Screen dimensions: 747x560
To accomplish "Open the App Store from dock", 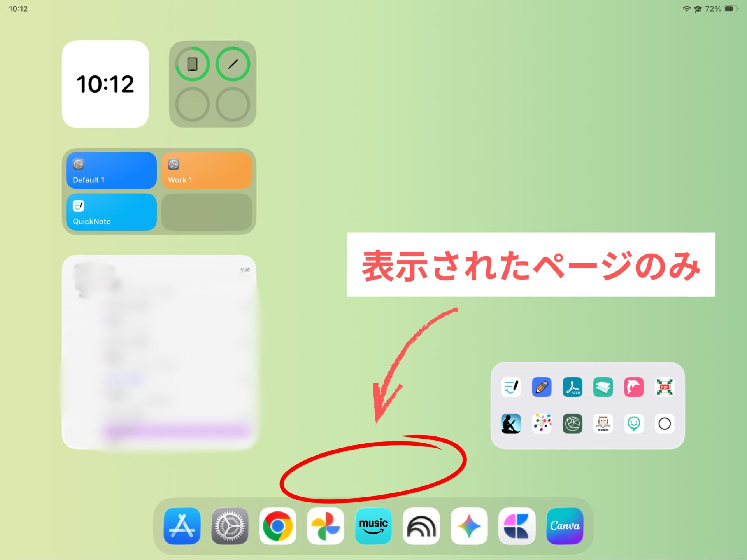I will (182, 526).
